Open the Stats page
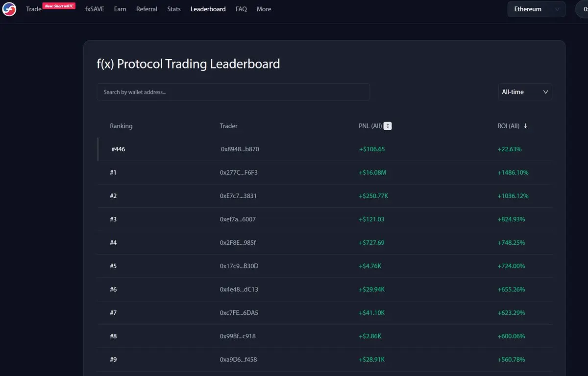 [x=174, y=9]
